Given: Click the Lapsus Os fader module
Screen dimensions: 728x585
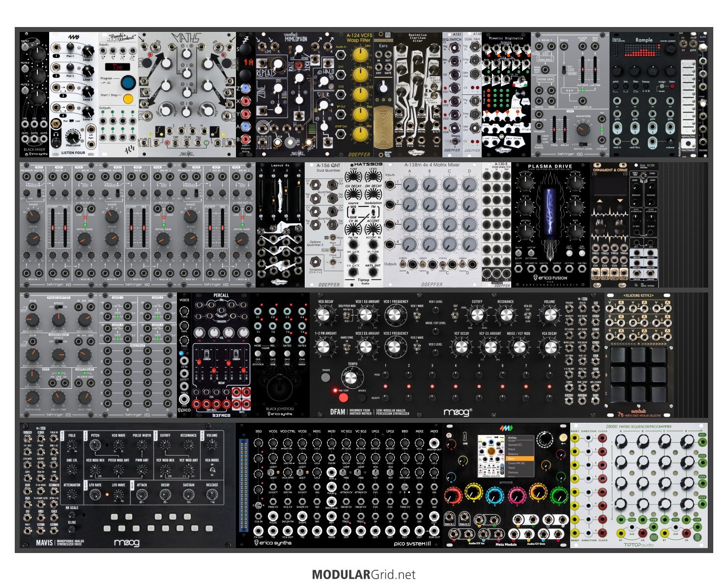Looking at the screenshot, I should [x=280, y=225].
